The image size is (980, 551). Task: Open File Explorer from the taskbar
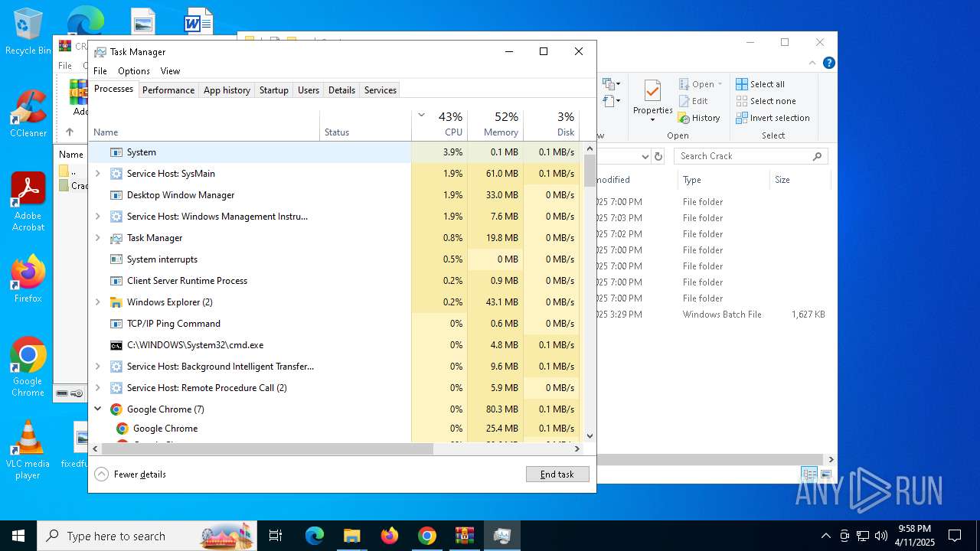(x=351, y=536)
